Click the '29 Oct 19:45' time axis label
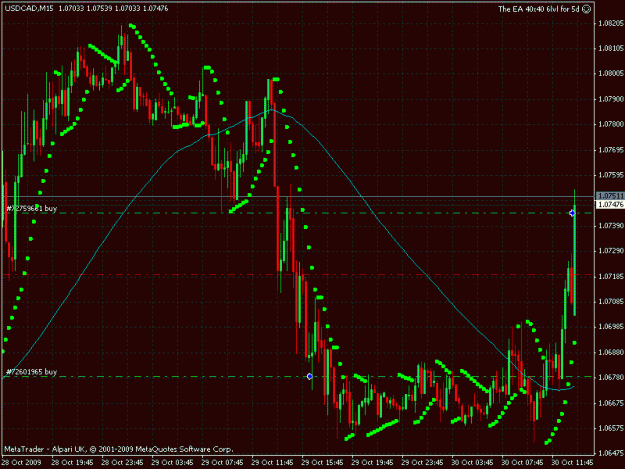Screen dimensions: 625x469 click(x=372, y=462)
